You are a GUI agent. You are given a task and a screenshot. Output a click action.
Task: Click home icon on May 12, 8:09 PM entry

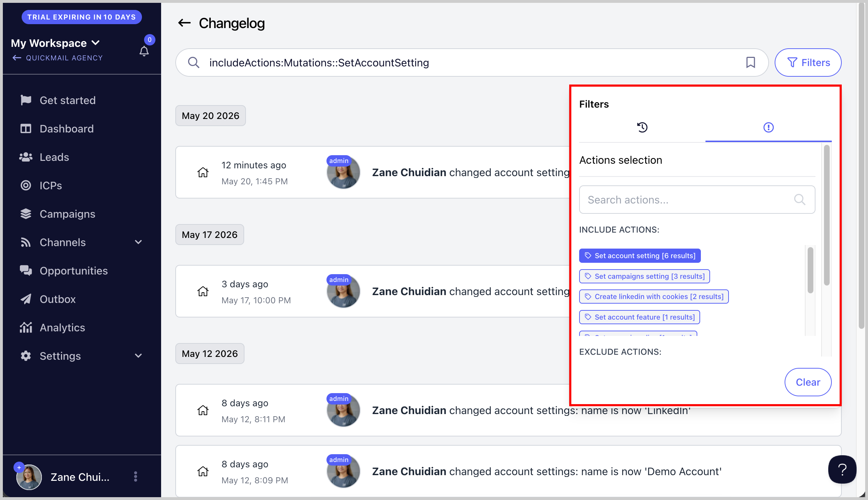coord(203,472)
